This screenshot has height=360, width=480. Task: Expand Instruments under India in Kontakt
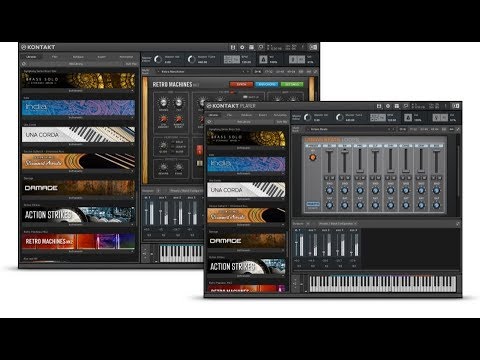coord(78,118)
